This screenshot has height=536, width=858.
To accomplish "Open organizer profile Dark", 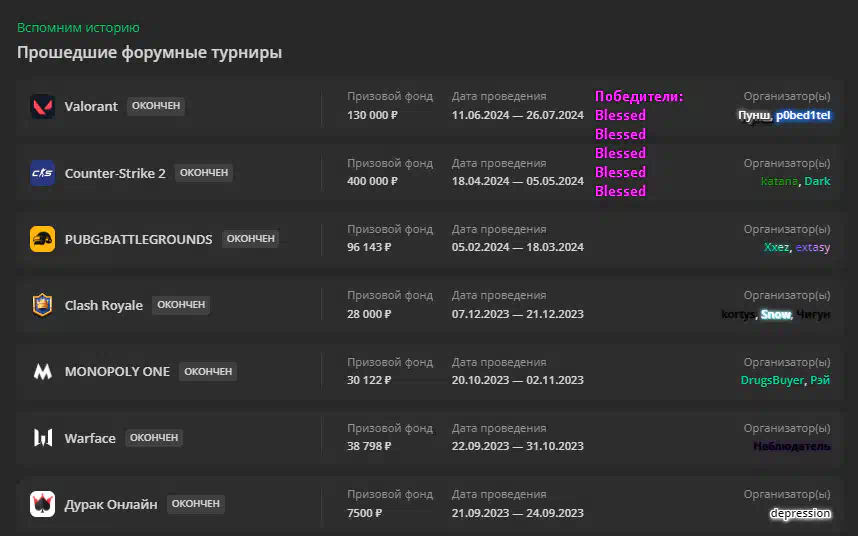I will pos(817,181).
